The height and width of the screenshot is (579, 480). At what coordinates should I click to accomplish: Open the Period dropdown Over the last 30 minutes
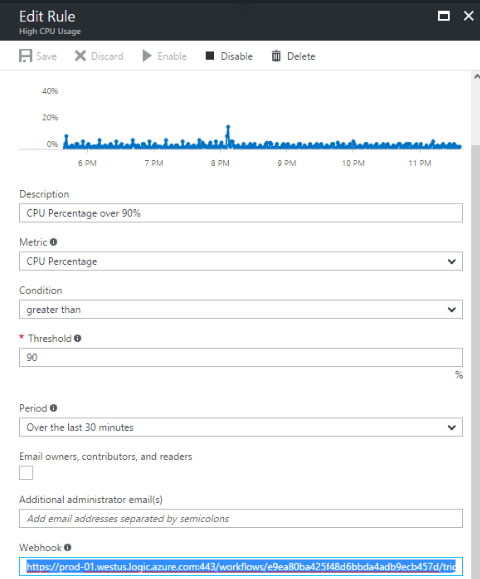click(241, 427)
